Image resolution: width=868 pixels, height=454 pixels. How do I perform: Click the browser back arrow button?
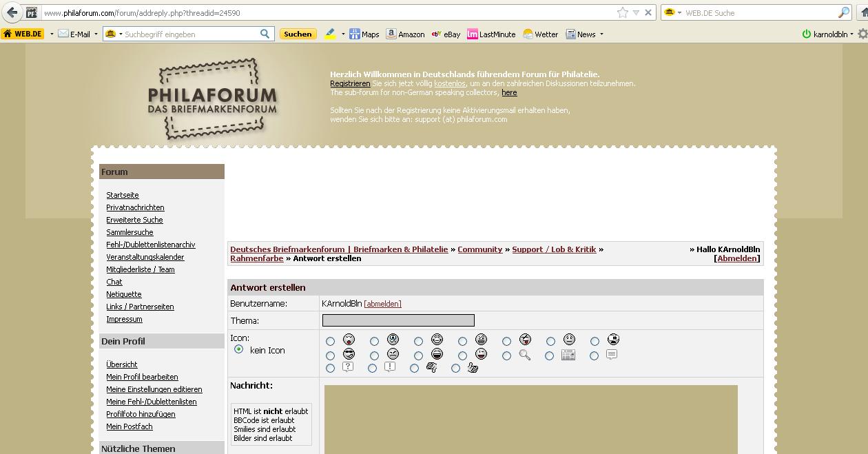[12, 12]
